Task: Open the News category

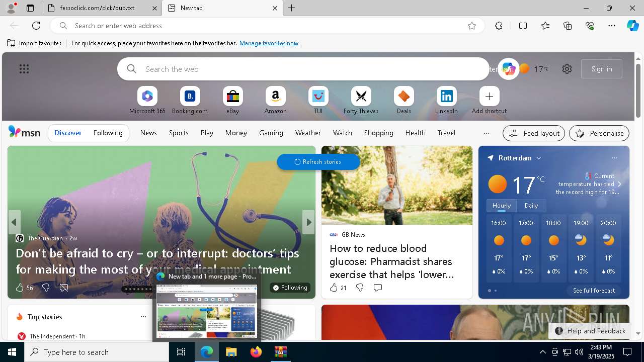Action: [x=148, y=133]
